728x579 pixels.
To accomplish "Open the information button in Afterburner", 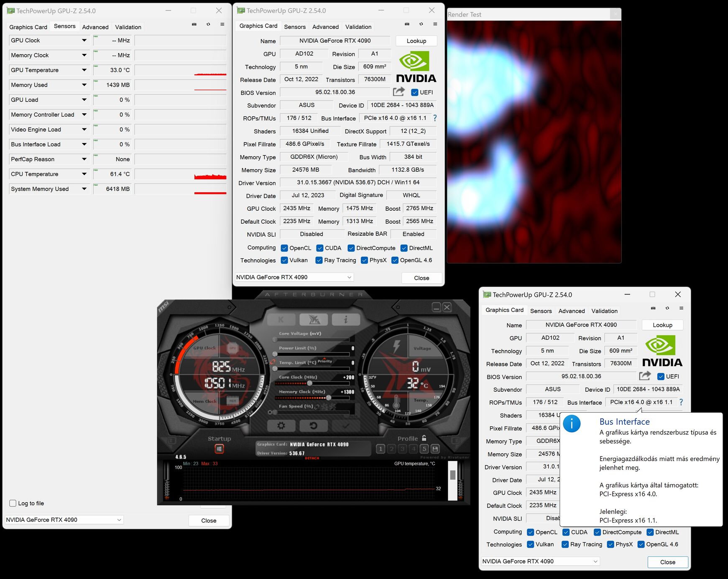I will coord(346,320).
